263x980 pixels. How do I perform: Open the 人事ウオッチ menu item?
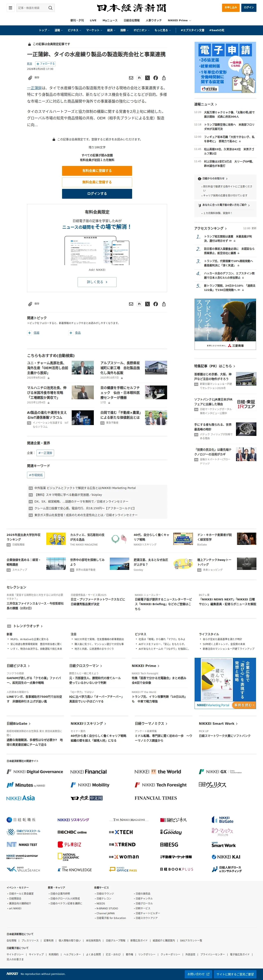click(x=154, y=20)
